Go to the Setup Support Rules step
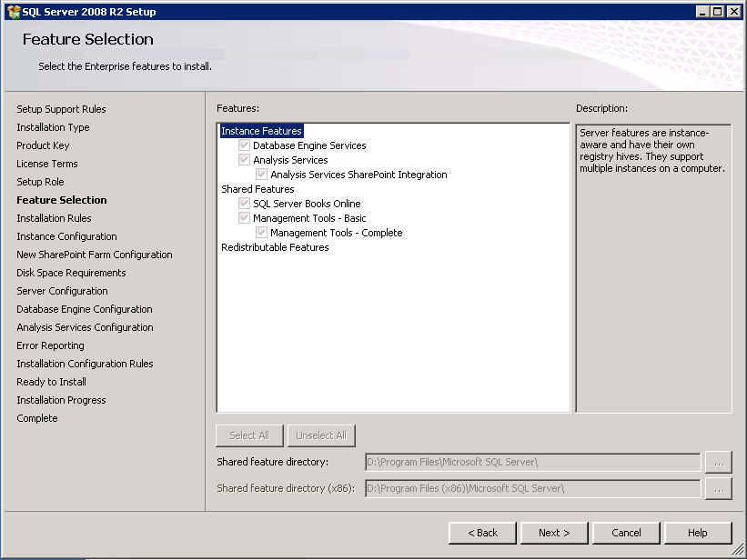Screen dimensions: 747x560 (x=61, y=109)
